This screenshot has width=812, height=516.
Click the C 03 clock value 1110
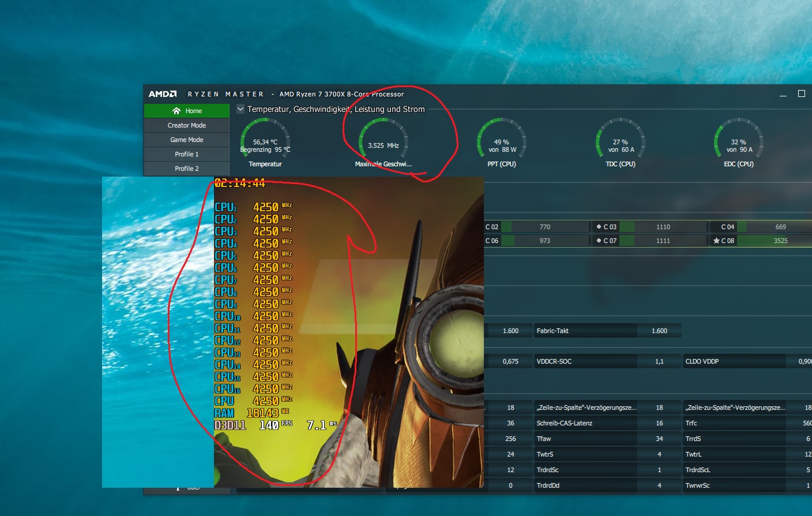pos(663,227)
